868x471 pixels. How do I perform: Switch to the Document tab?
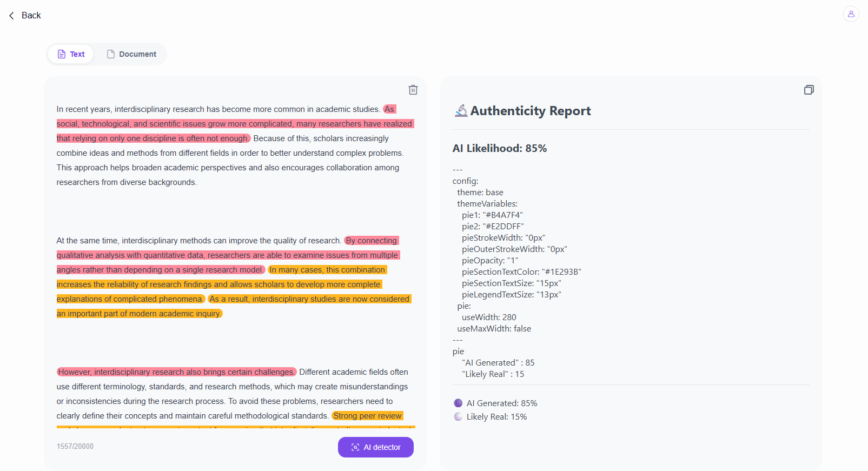[131, 54]
